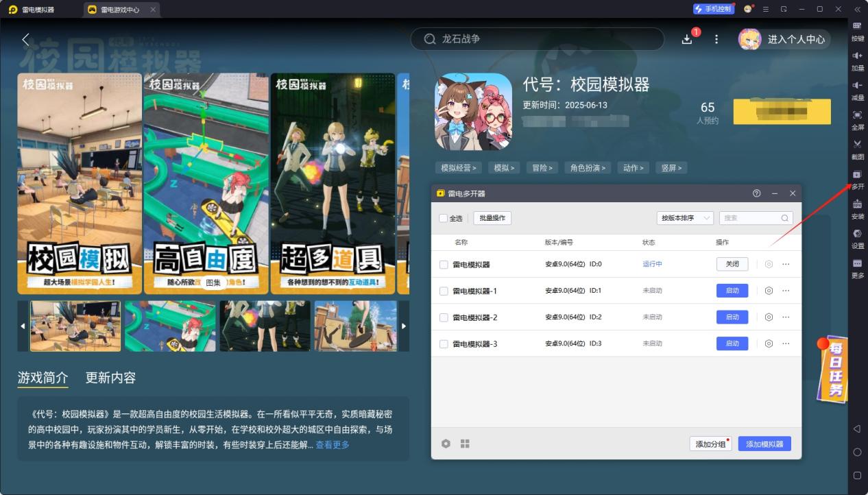This screenshot has height=495, width=868.
Task: Check the box for 雷电模拟器-1
Action: pyautogui.click(x=444, y=291)
